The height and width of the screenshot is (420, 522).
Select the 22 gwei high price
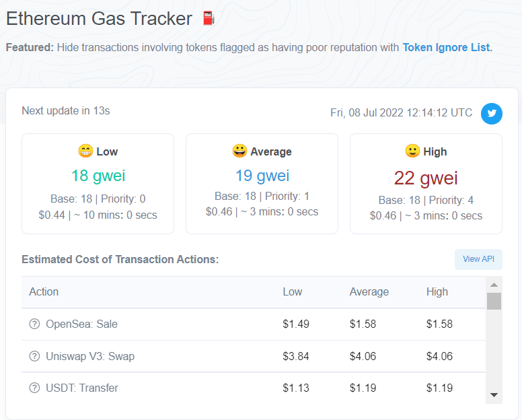[x=426, y=178]
